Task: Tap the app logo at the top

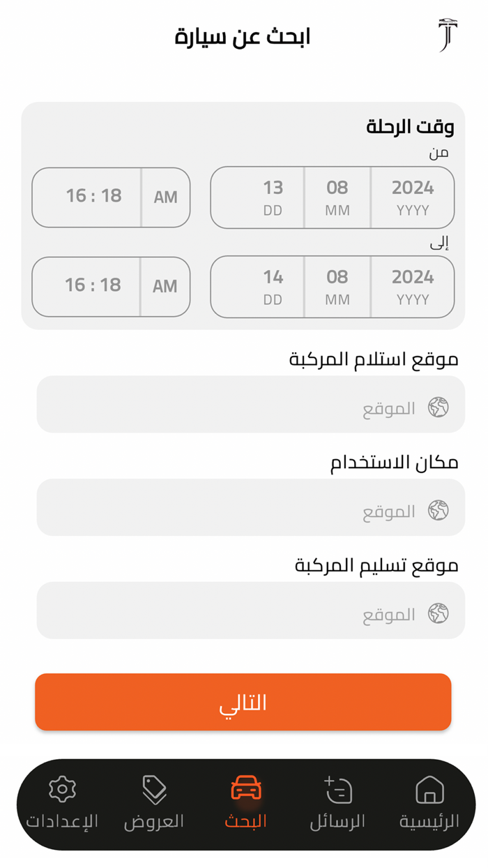Action: [450, 34]
